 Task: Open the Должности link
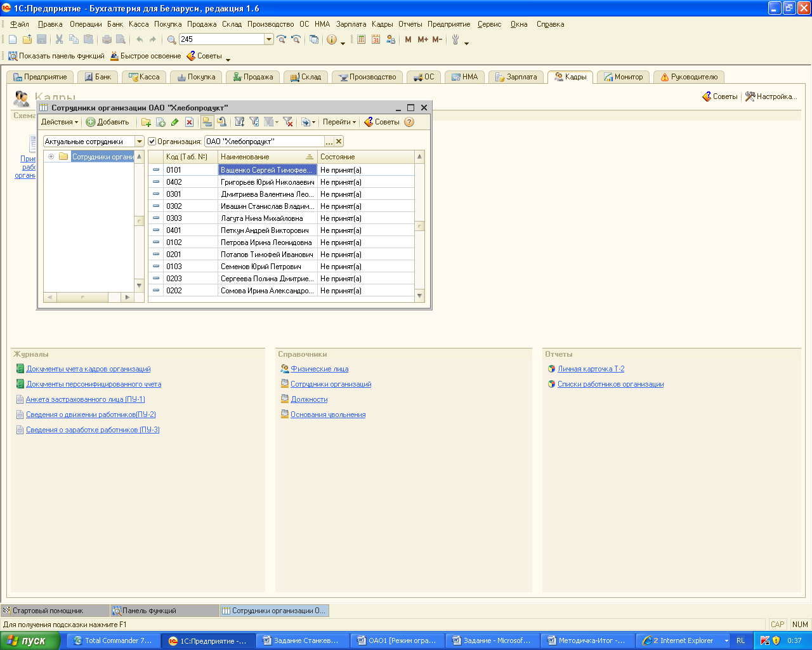click(309, 399)
